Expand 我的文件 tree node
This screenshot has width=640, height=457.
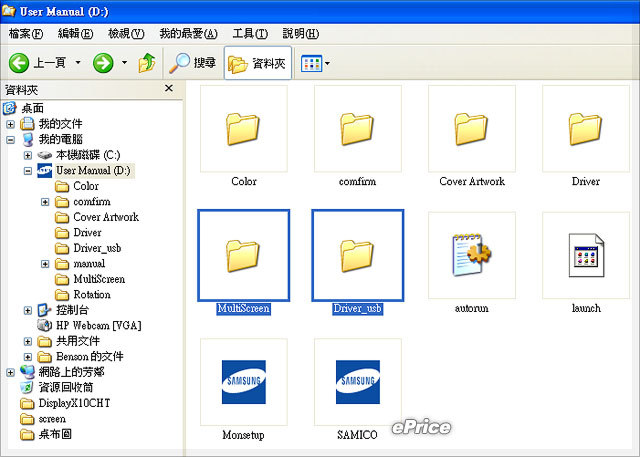click(x=11, y=124)
